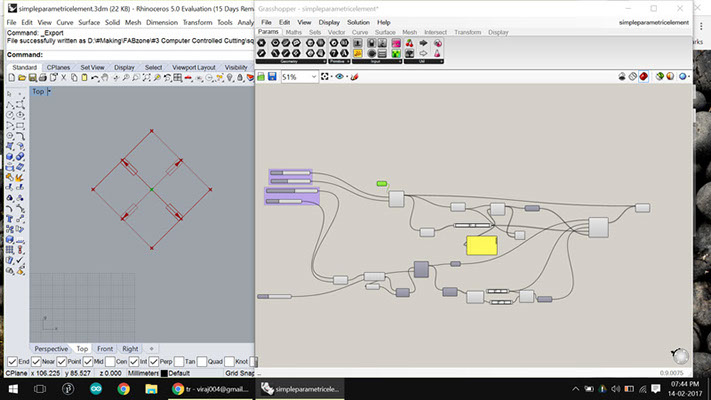
Task: Click the yellow panel component on Grasshopper canvas
Action: click(x=482, y=245)
